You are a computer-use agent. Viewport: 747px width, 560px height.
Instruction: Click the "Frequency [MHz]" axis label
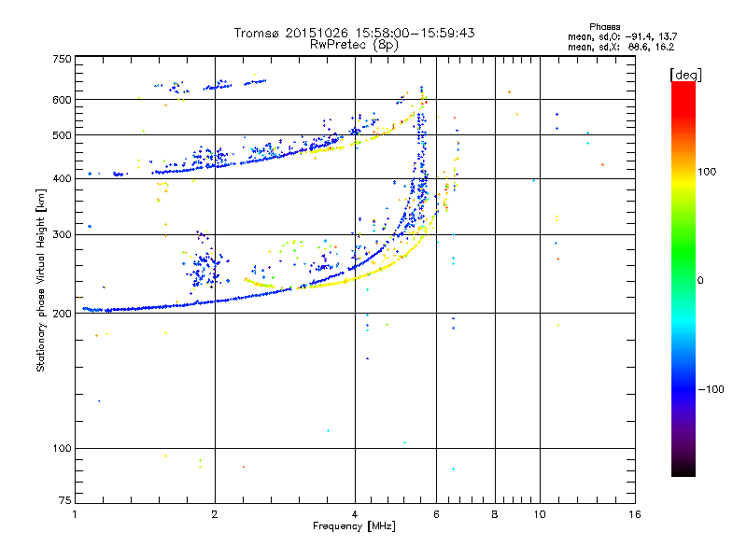point(354,526)
